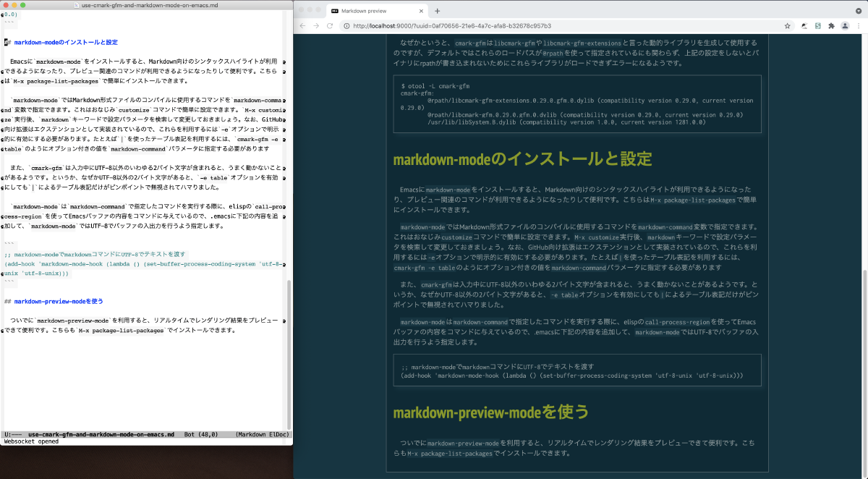Screen dimensions: 868x479
Task: Expand the tab search dropdown arrow
Action: (x=858, y=11)
